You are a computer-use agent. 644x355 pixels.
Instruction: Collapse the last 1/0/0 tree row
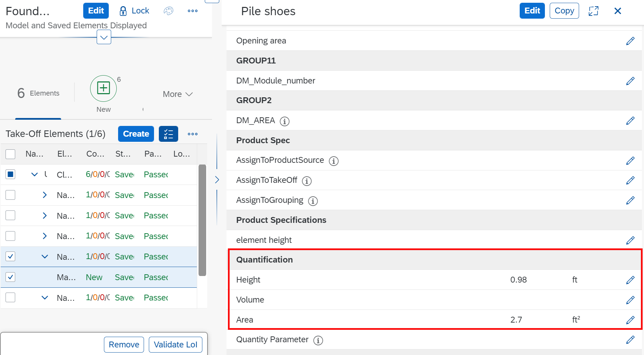tap(45, 298)
